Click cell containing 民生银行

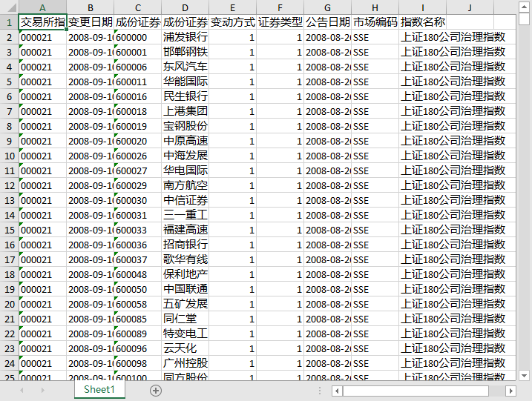185,96
